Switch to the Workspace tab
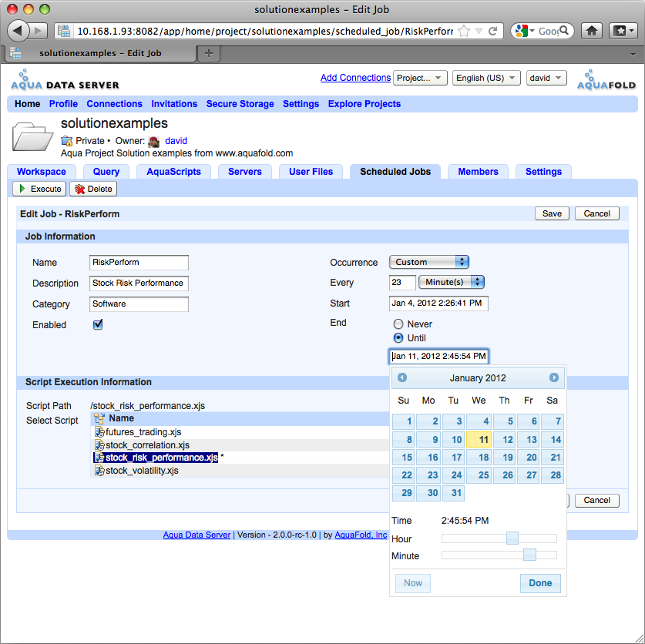The image size is (645, 644). coord(42,172)
